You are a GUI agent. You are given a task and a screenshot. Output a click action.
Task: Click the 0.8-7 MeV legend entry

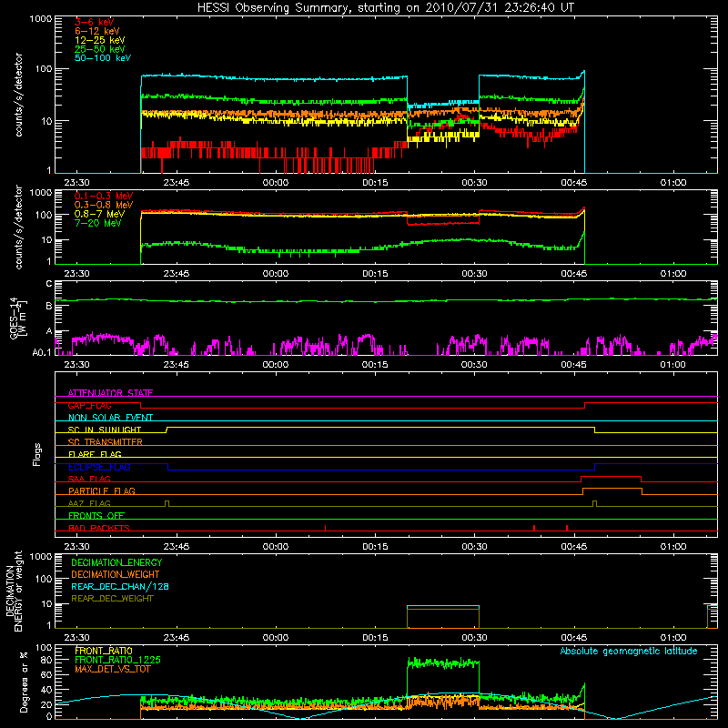point(100,214)
